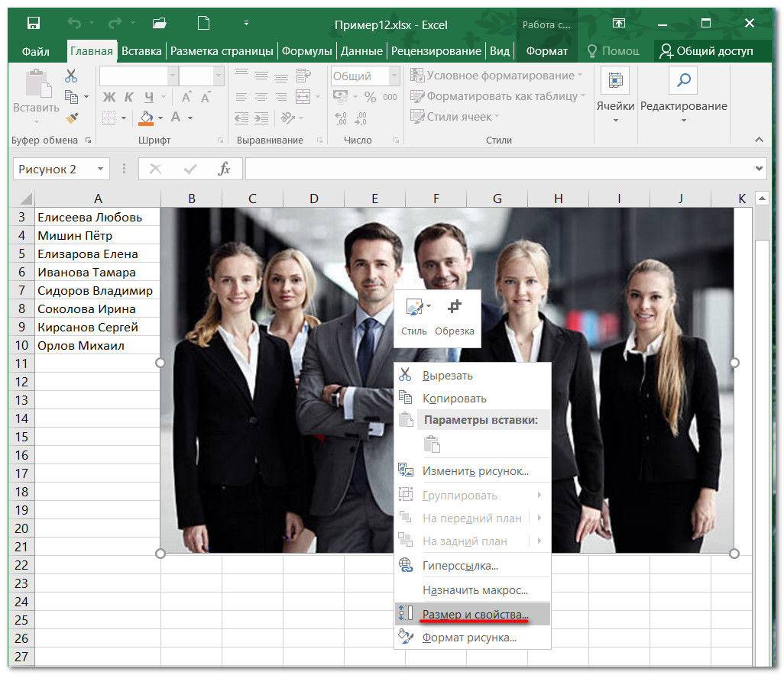Viewport: 784px width, 675px height.
Task: Click the Open folder icon in title bar
Action: pyautogui.click(x=159, y=23)
